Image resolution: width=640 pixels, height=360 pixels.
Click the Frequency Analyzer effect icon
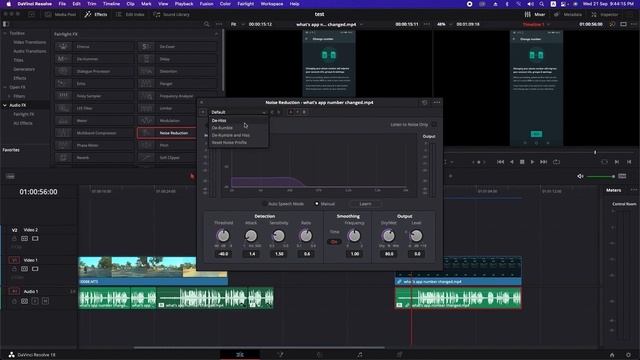click(x=146, y=96)
